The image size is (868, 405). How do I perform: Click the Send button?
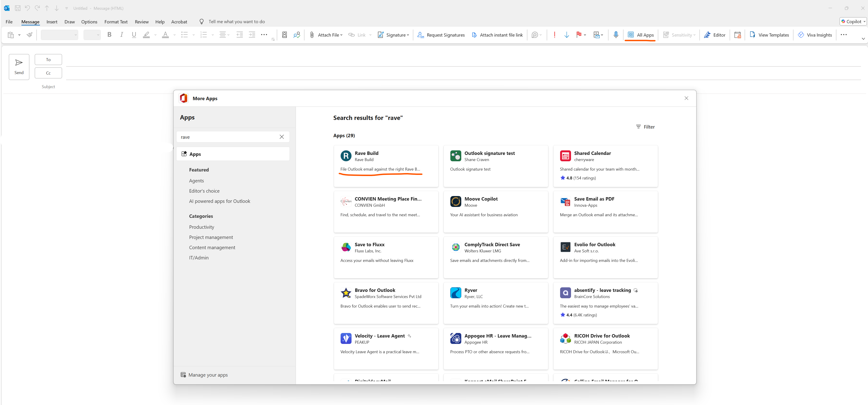point(19,67)
